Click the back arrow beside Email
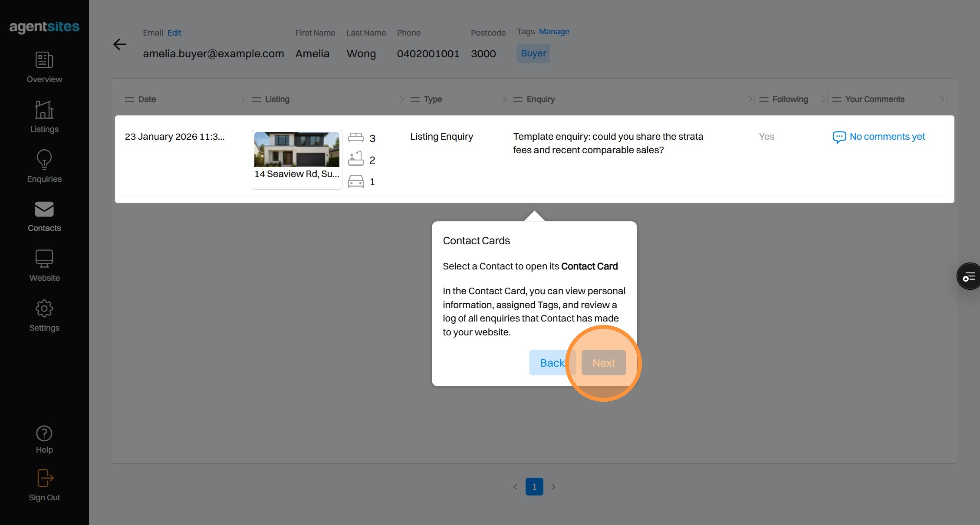 coord(120,44)
